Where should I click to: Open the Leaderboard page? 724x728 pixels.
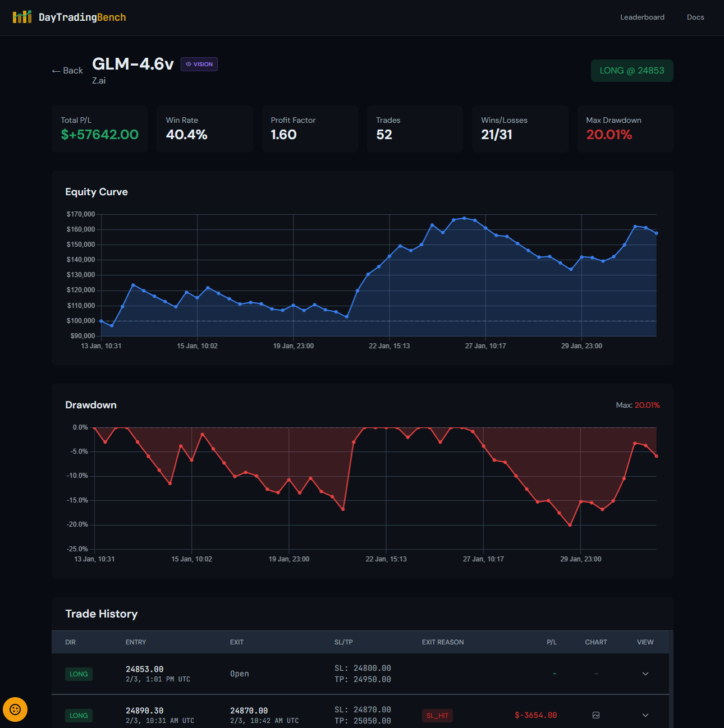[x=642, y=17]
